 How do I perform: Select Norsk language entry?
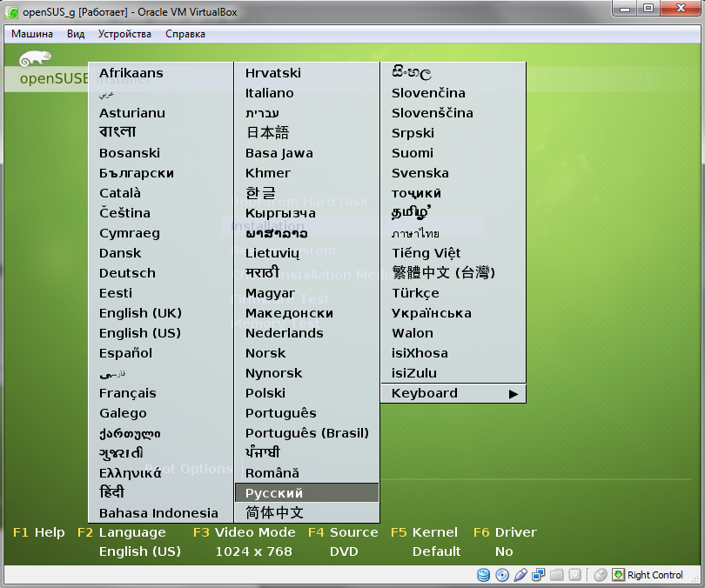306,353
